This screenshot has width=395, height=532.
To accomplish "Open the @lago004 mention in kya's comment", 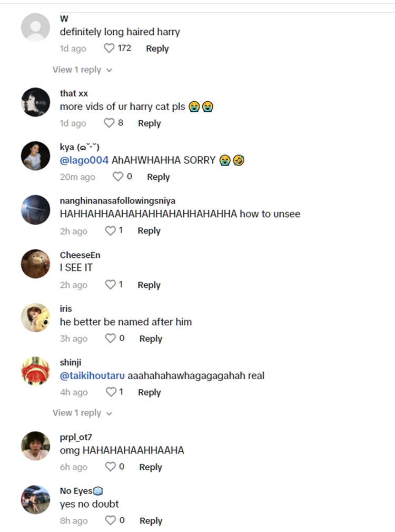I will [x=84, y=160].
